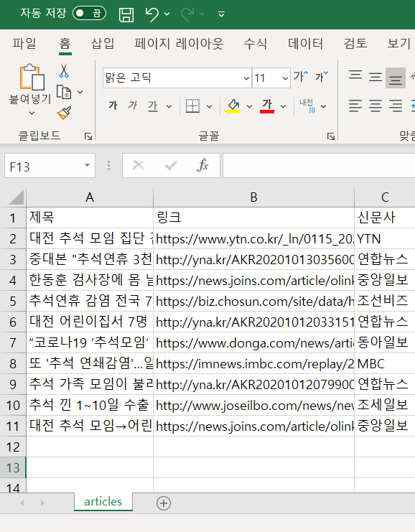This screenshot has height=532, width=415.
Task: Click the cell borders icon
Action: tap(192, 106)
